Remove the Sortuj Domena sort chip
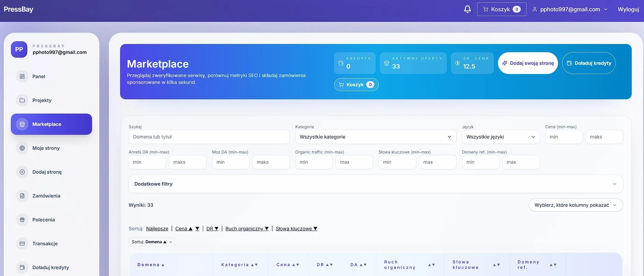644x276 pixels. [171, 242]
